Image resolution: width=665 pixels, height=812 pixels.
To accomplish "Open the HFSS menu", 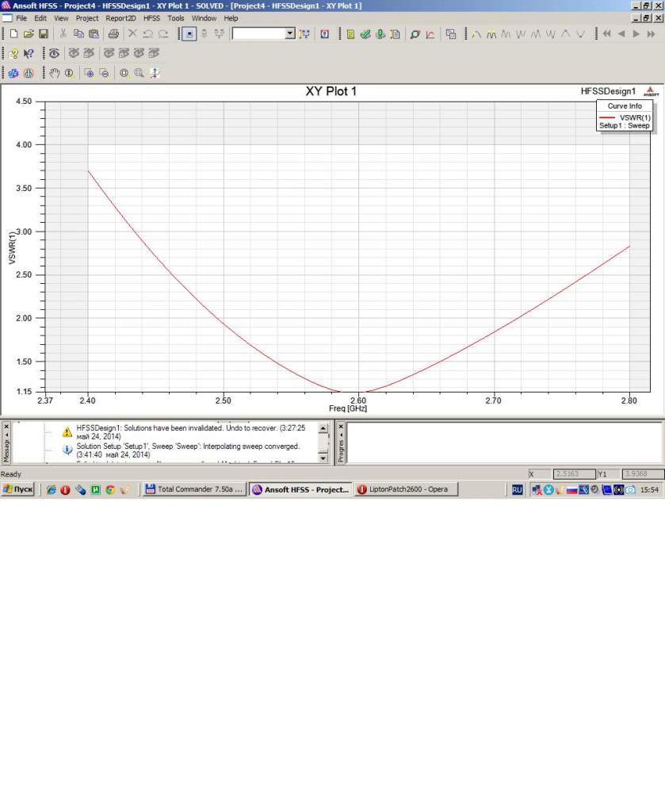I will point(151,18).
